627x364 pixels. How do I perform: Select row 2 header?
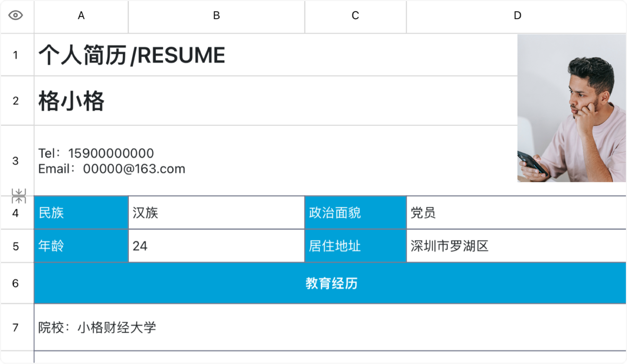[x=17, y=101]
